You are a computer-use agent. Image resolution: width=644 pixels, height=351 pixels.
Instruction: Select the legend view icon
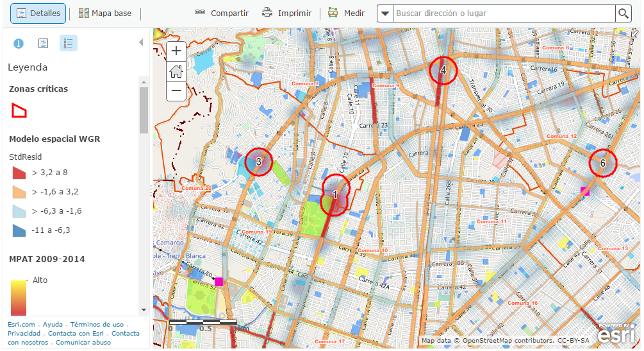click(x=69, y=44)
